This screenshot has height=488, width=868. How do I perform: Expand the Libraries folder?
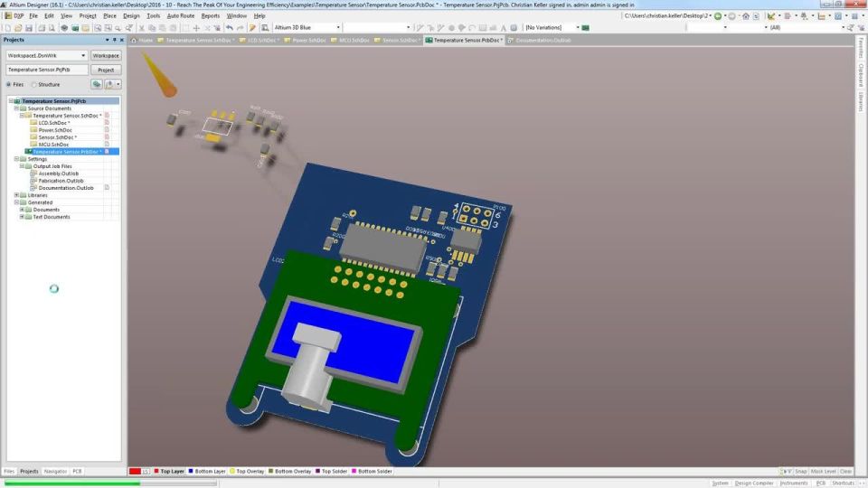click(16, 195)
